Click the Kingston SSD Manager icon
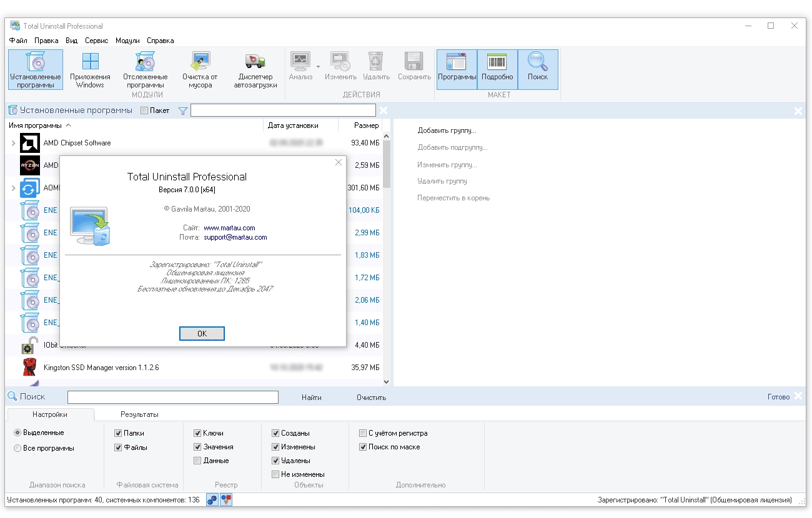 [30, 368]
